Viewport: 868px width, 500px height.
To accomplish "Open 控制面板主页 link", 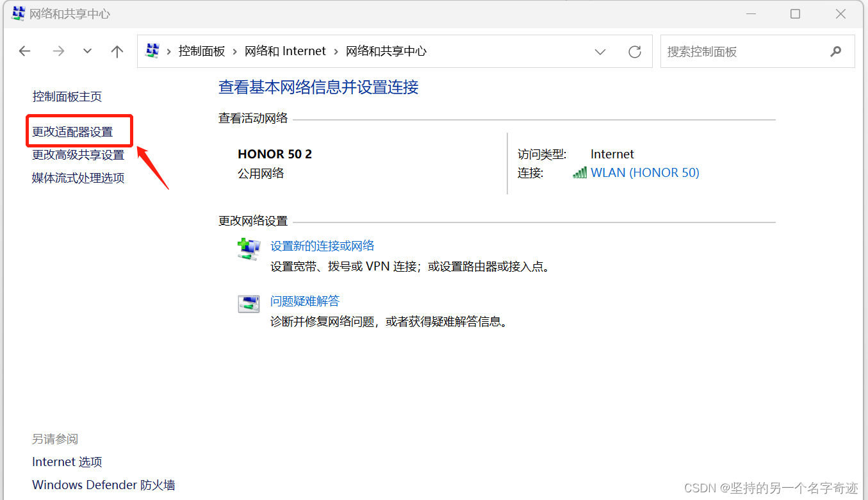I will pos(67,97).
